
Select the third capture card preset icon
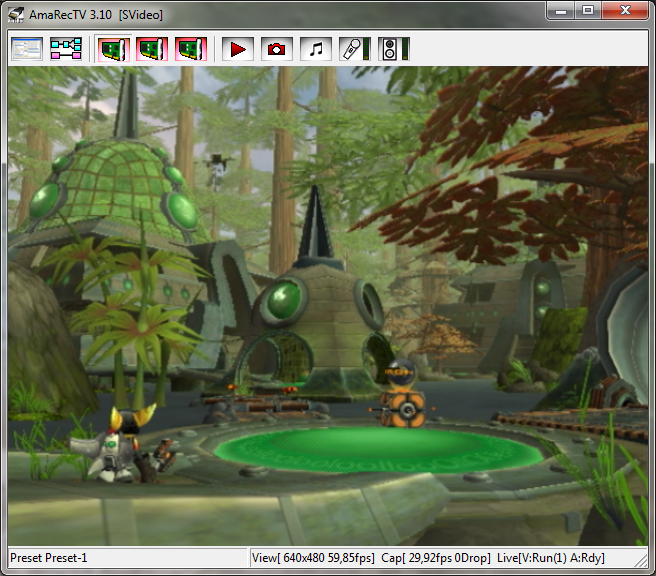tap(190, 49)
